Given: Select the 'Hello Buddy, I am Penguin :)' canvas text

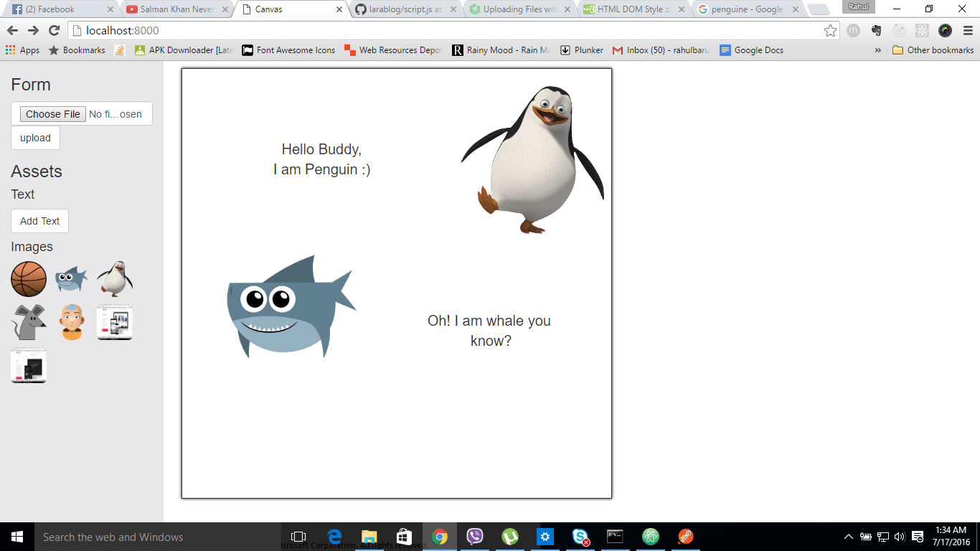Looking at the screenshot, I should tap(322, 159).
